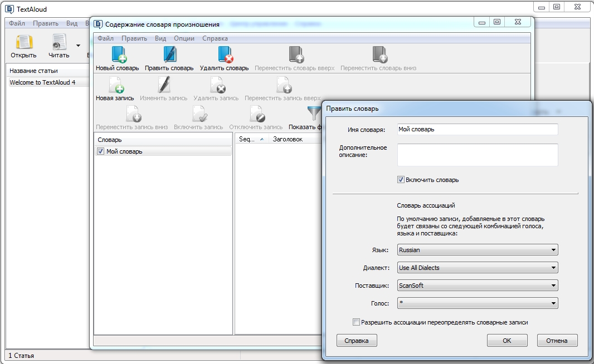
Task: Click Открыть icon in TextAloud window
Action: pyautogui.click(x=24, y=42)
